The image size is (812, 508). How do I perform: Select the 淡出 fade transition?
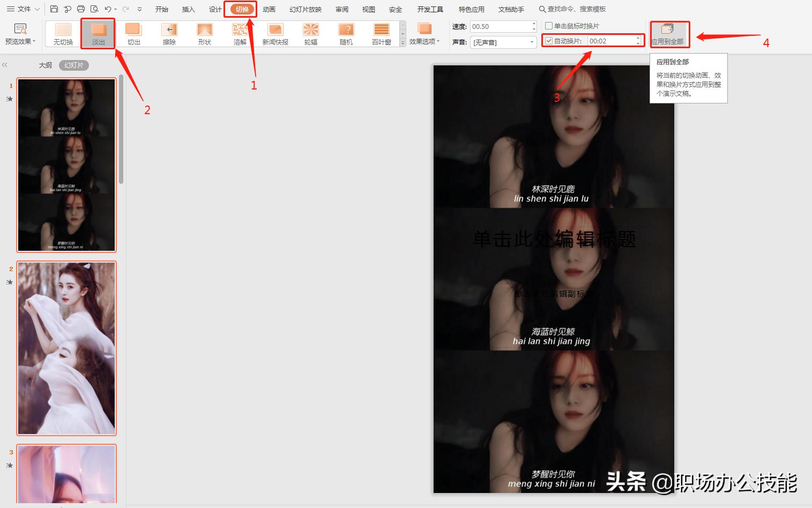coord(98,33)
